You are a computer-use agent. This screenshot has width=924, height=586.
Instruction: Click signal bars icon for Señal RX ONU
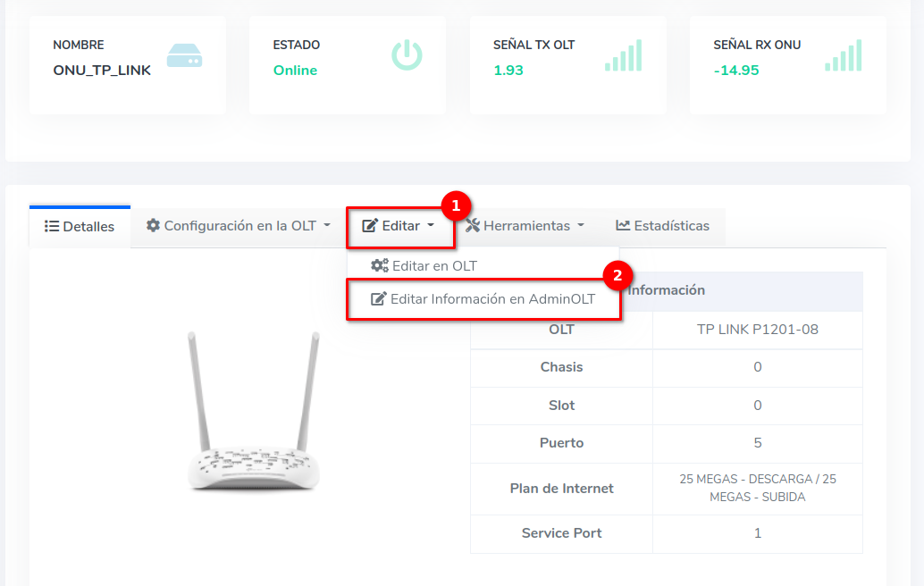pos(844,55)
